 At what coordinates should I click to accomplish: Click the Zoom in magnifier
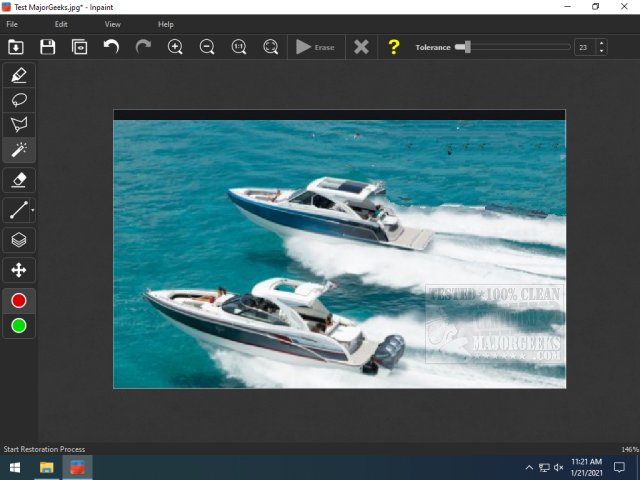click(175, 47)
